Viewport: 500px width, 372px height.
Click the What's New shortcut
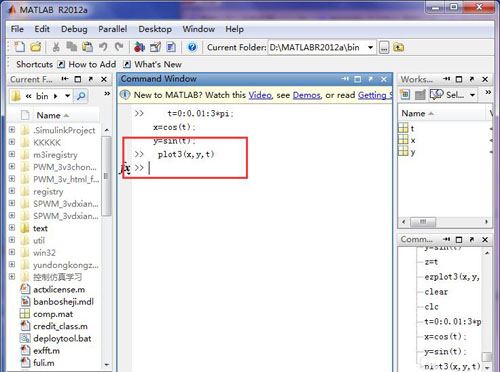tap(153, 64)
